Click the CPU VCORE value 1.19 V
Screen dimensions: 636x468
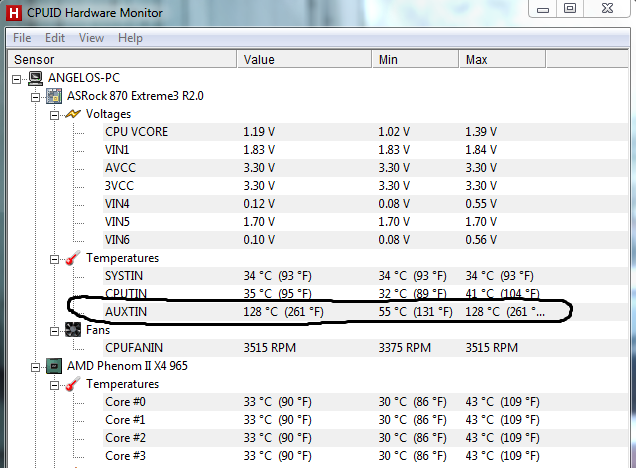[x=259, y=132]
